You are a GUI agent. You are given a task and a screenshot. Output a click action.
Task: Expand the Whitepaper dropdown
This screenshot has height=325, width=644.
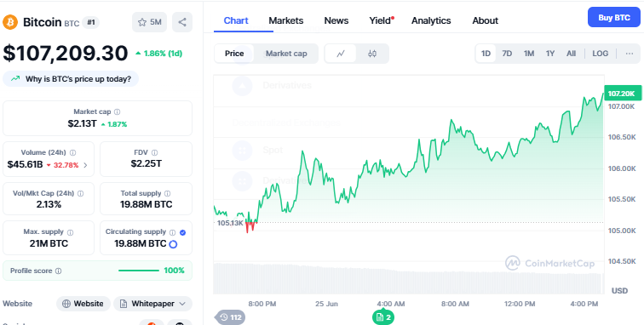[152, 304]
